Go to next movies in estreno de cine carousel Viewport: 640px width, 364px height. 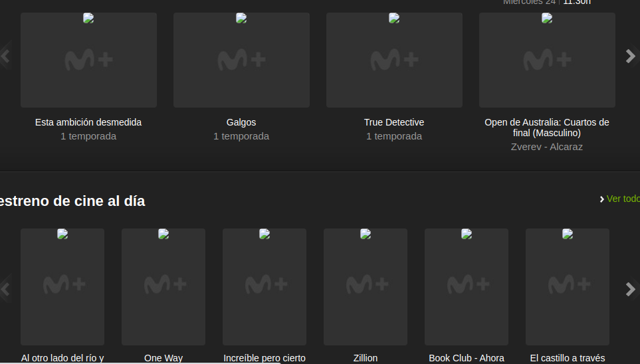630,290
